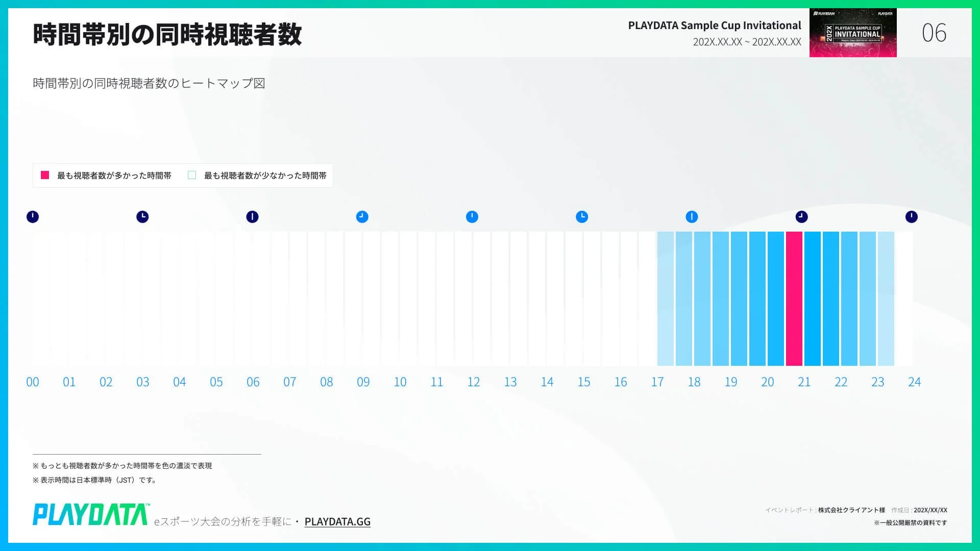Select the clock icon marking 18:00

[x=692, y=217]
